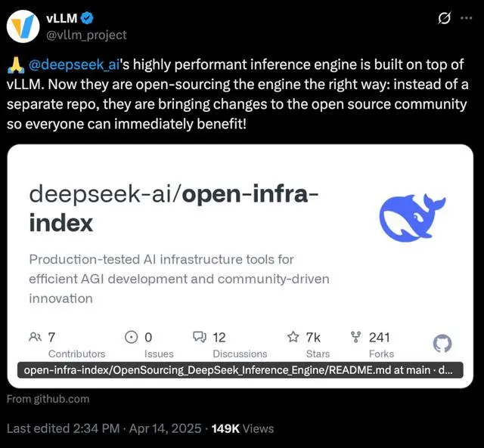
Task: Click the 'From github.com' source label
Action: pos(48,399)
